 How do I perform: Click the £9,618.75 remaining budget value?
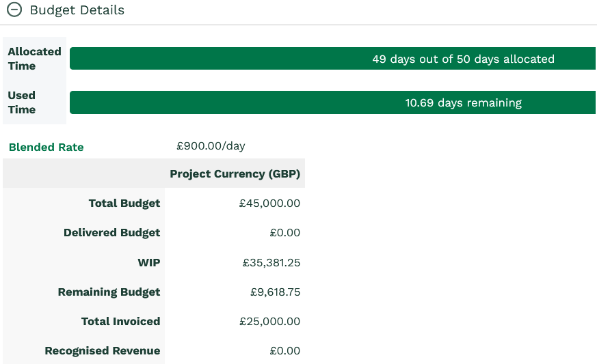coord(276,292)
